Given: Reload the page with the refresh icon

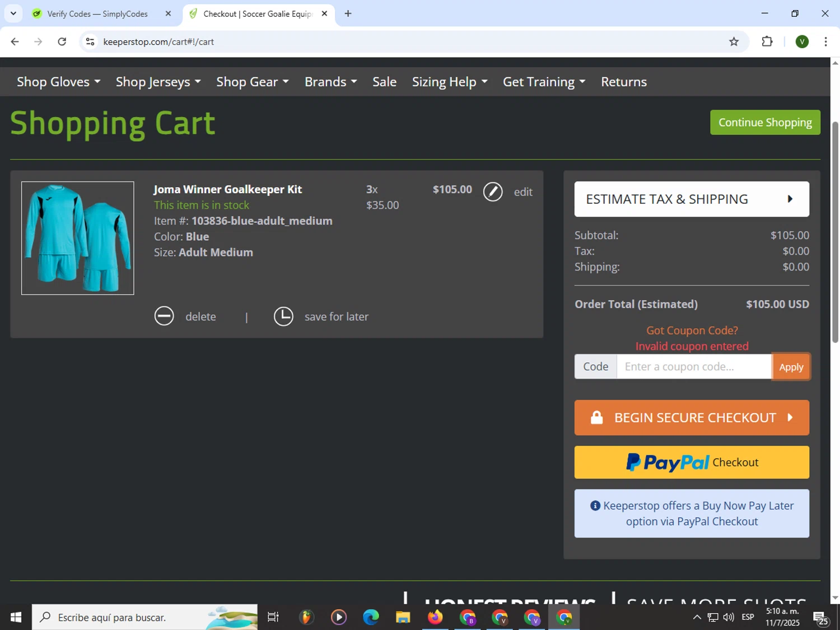Looking at the screenshot, I should (x=62, y=41).
